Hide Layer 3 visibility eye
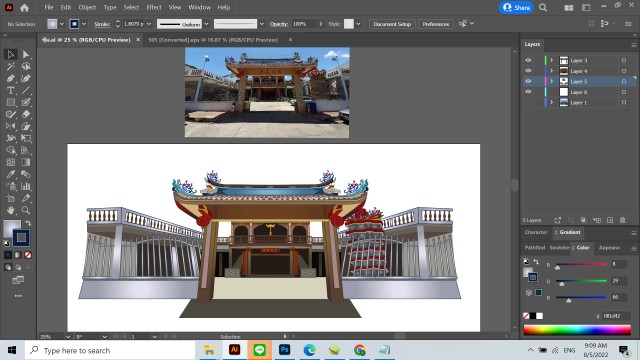The image size is (640, 360). 528,60
